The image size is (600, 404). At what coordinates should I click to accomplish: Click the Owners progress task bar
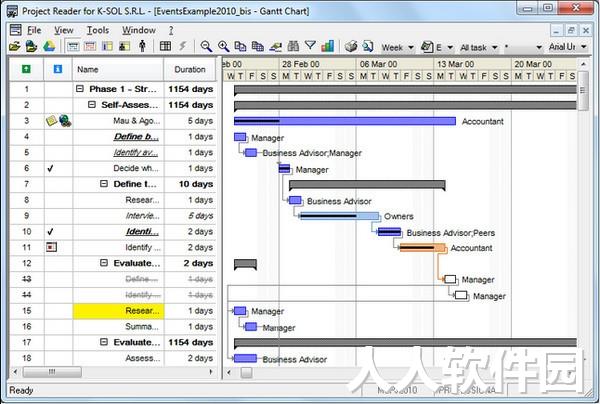[339, 216]
